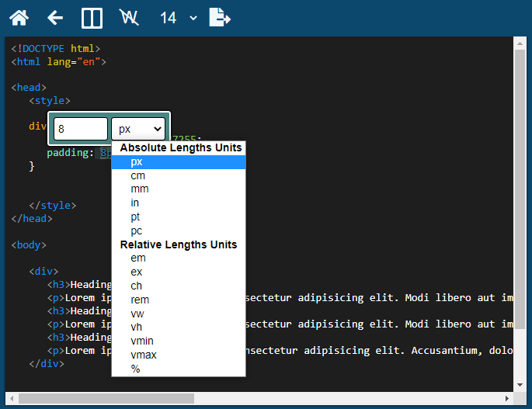Select the rem unit option
The image size is (532, 409).
(179, 300)
